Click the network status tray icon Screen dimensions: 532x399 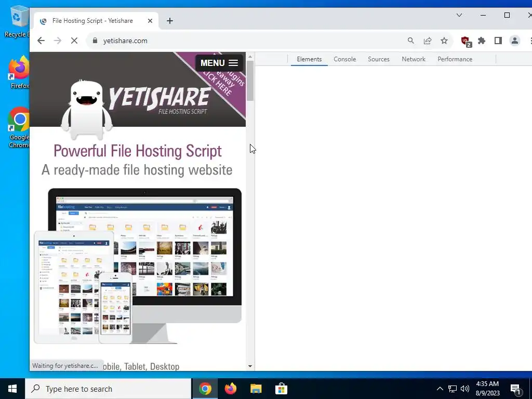tap(453, 389)
